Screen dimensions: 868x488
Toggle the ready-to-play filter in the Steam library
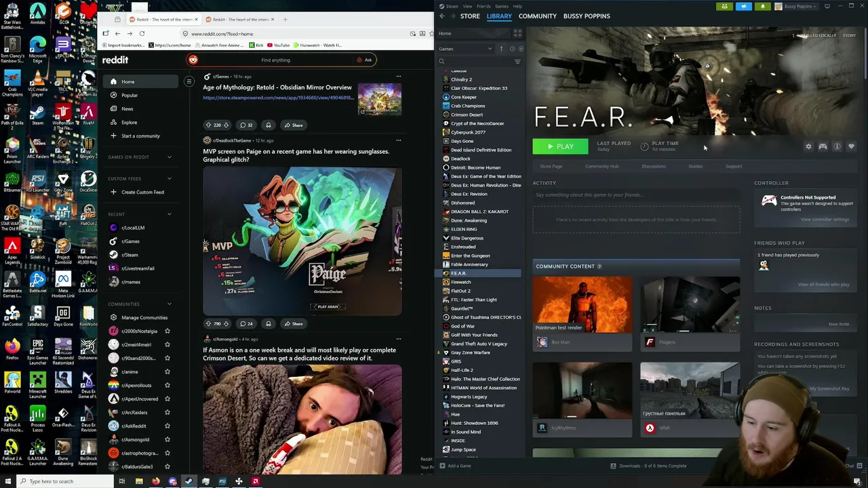coord(521,49)
